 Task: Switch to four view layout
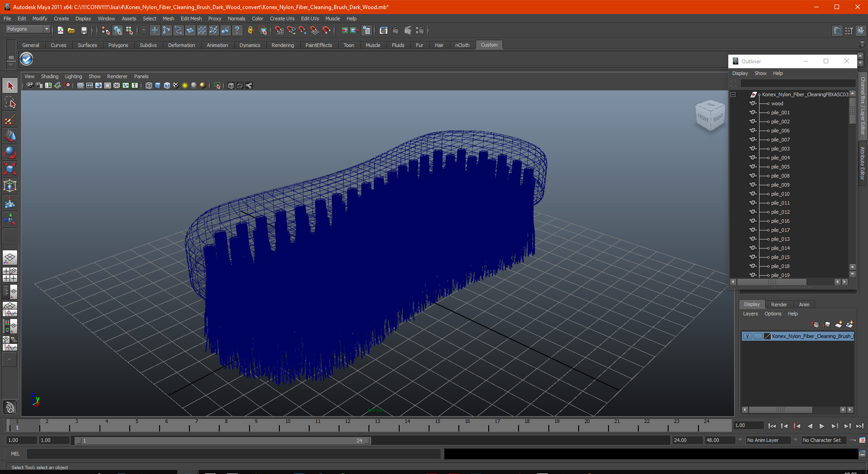10,275
